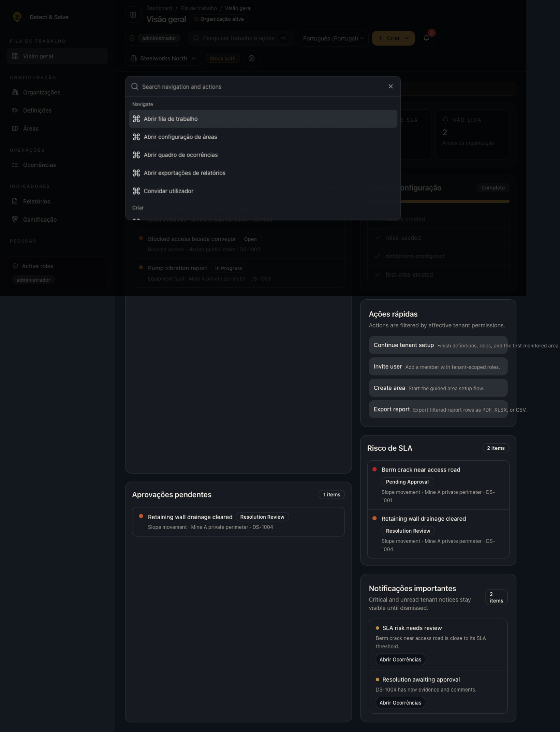The height and width of the screenshot is (732, 560).
Task: Click the Mock auth badge
Action: click(223, 58)
